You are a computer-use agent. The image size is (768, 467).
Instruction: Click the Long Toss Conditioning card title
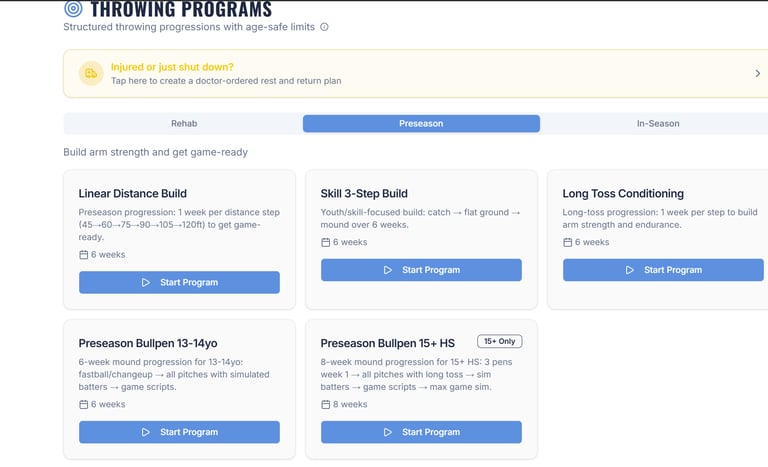pyautogui.click(x=623, y=193)
